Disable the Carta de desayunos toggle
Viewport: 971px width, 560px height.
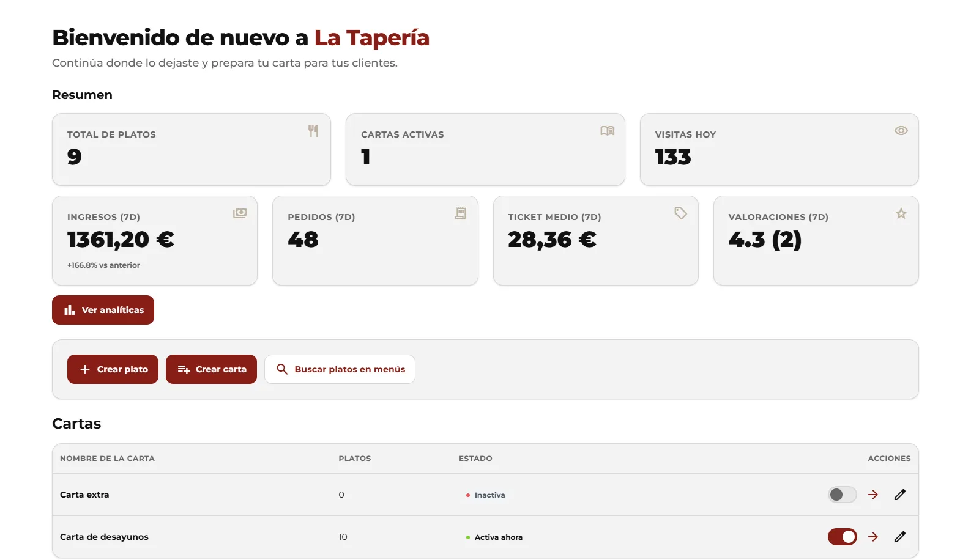tap(843, 537)
